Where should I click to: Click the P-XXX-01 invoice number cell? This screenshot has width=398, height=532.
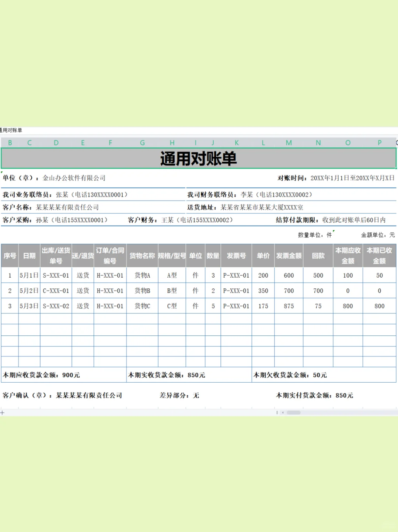(x=236, y=275)
